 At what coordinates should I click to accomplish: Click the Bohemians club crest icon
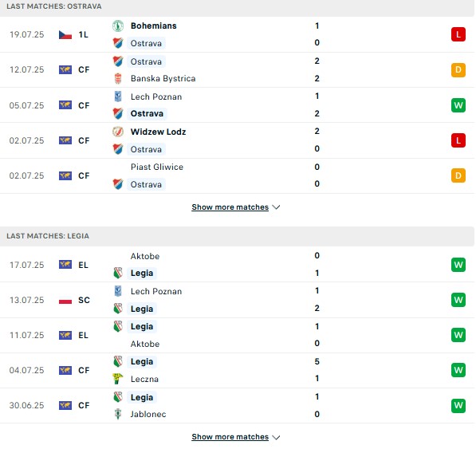[118, 26]
